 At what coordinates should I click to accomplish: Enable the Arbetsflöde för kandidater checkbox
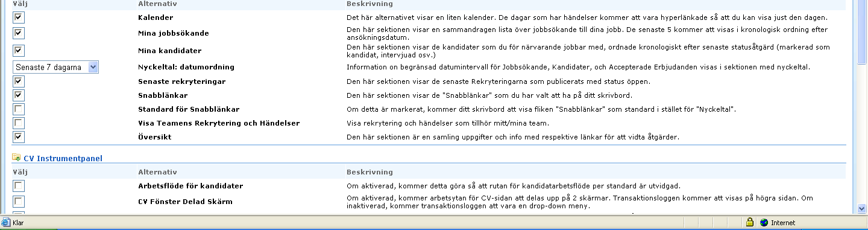(x=19, y=186)
